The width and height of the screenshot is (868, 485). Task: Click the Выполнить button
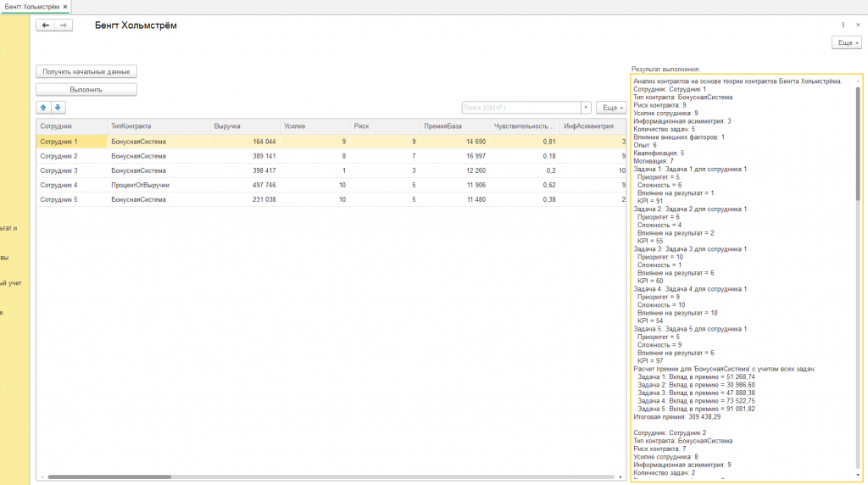click(86, 89)
